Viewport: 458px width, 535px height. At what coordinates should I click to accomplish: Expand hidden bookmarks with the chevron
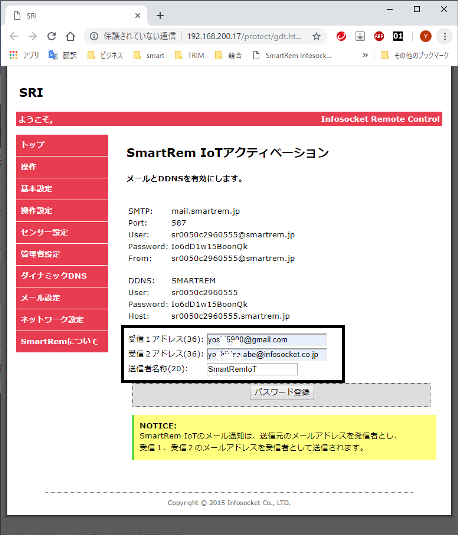365,55
